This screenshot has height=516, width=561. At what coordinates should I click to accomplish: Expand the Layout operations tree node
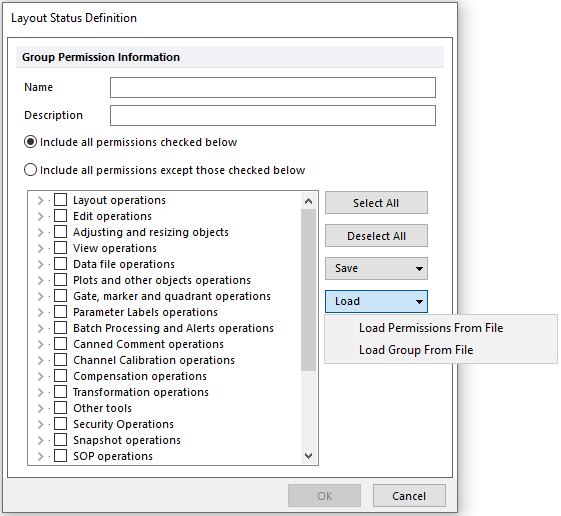(x=40, y=200)
